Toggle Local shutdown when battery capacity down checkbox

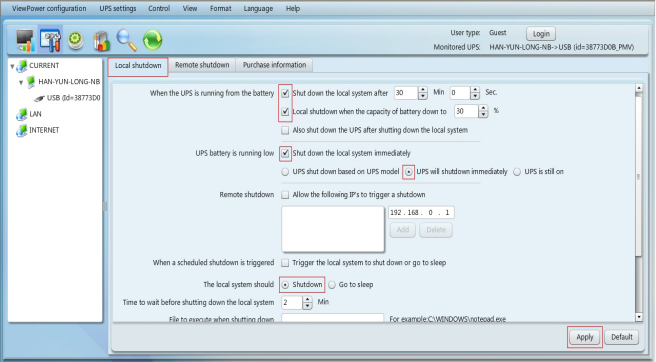285,112
